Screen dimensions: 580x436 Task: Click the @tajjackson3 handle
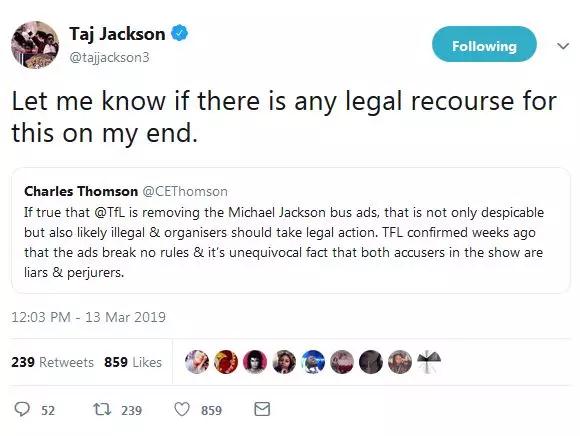click(109, 57)
